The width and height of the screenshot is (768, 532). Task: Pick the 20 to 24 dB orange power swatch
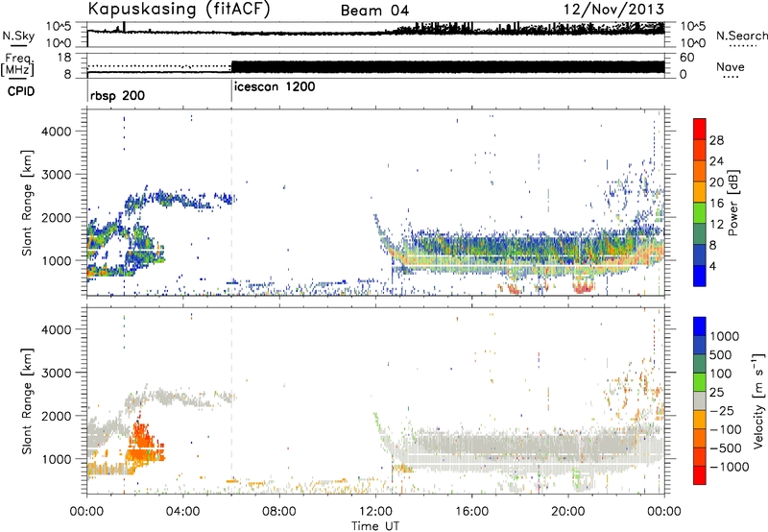click(700, 171)
